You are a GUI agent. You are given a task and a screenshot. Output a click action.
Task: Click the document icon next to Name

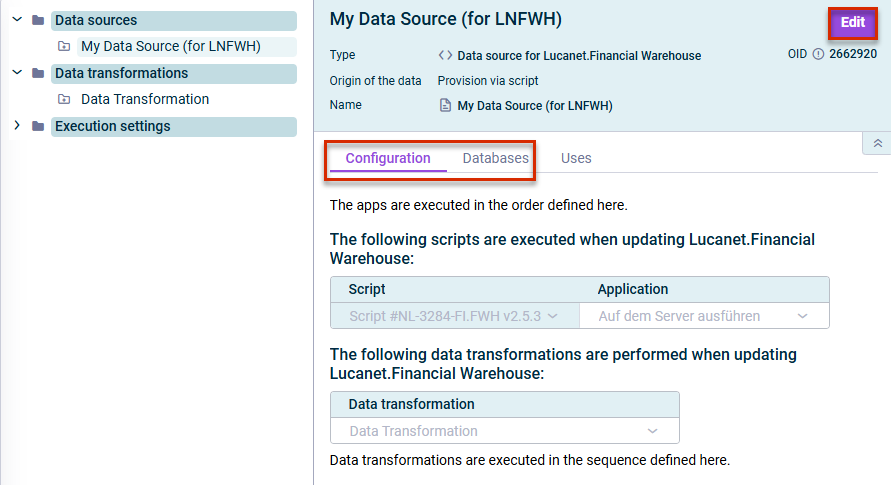(x=446, y=105)
